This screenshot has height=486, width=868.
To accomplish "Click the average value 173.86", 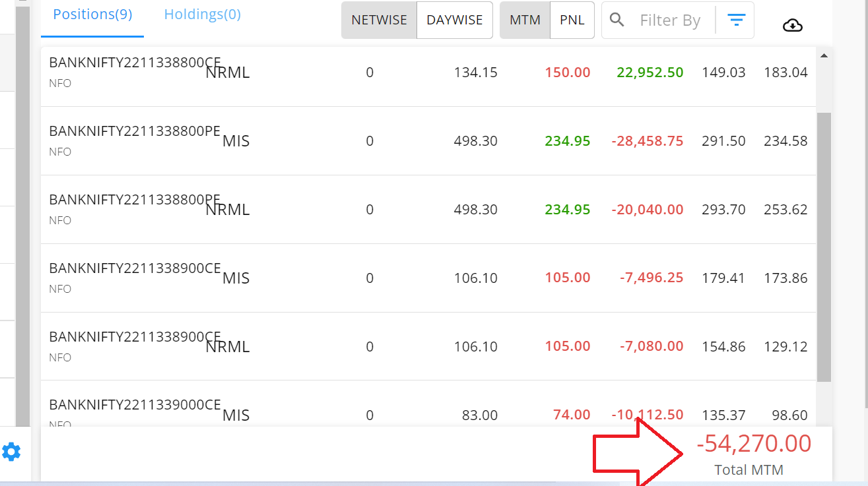I will (x=785, y=278).
